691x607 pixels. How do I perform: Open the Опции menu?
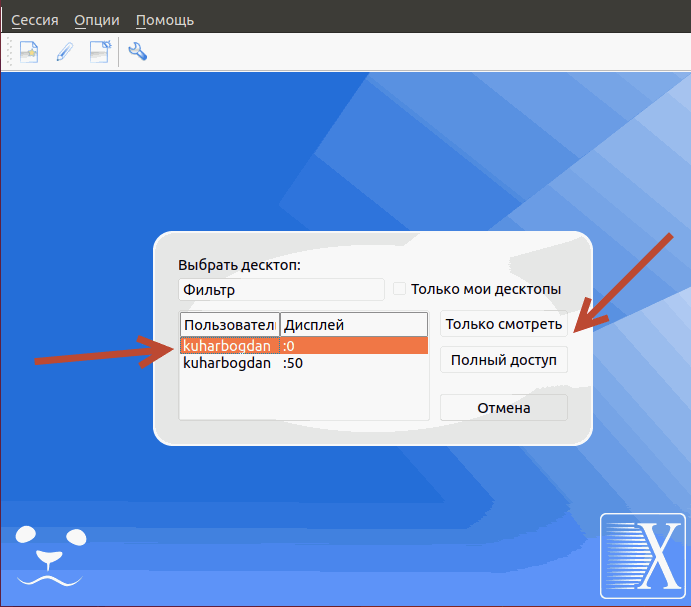pyautogui.click(x=97, y=20)
